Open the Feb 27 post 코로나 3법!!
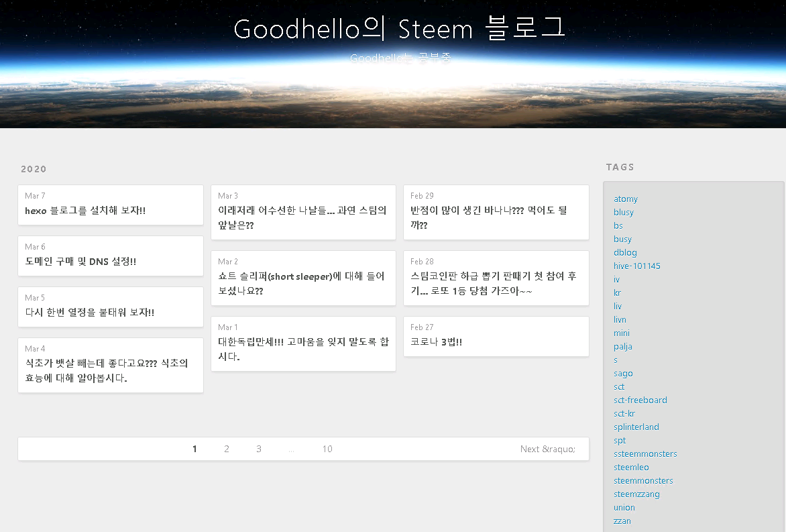The height and width of the screenshot is (532, 786). point(436,342)
